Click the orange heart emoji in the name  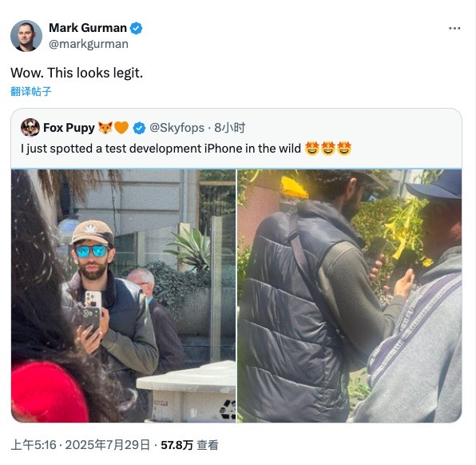click(x=121, y=128)
